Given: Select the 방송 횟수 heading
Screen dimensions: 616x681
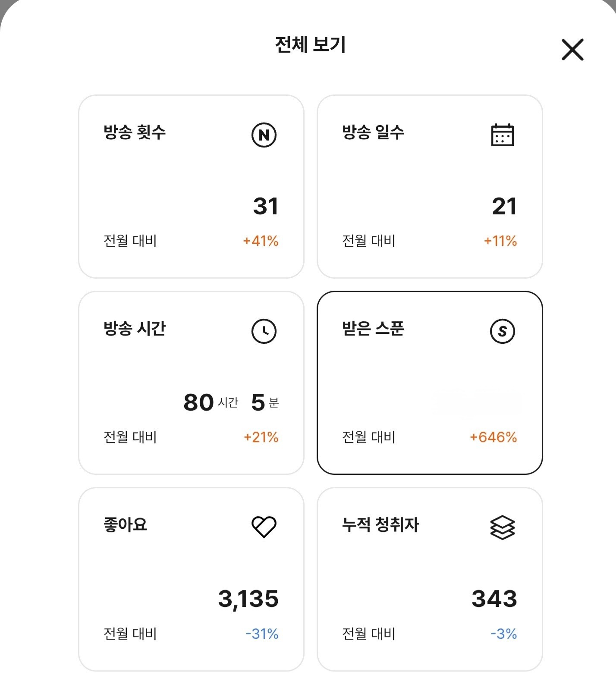Looking at the screenshot, I should 135,132.
